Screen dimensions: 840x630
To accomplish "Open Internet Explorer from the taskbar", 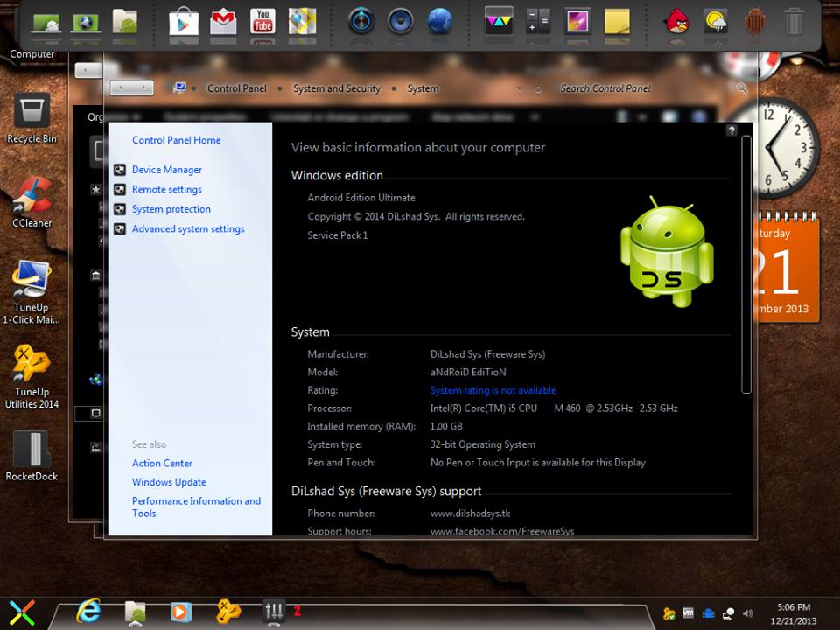I will pos(88,611).
